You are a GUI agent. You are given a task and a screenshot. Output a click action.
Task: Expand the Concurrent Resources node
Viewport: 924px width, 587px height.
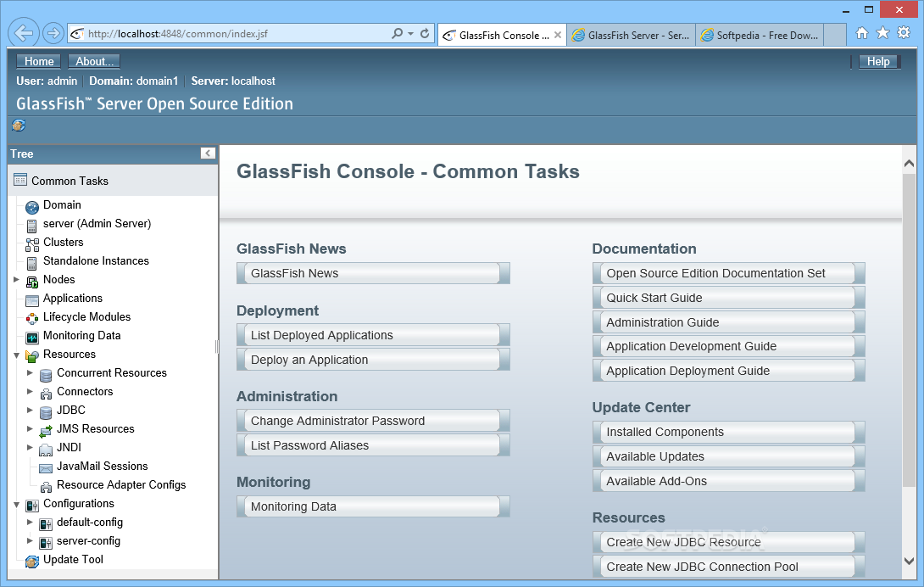[30, 373]
